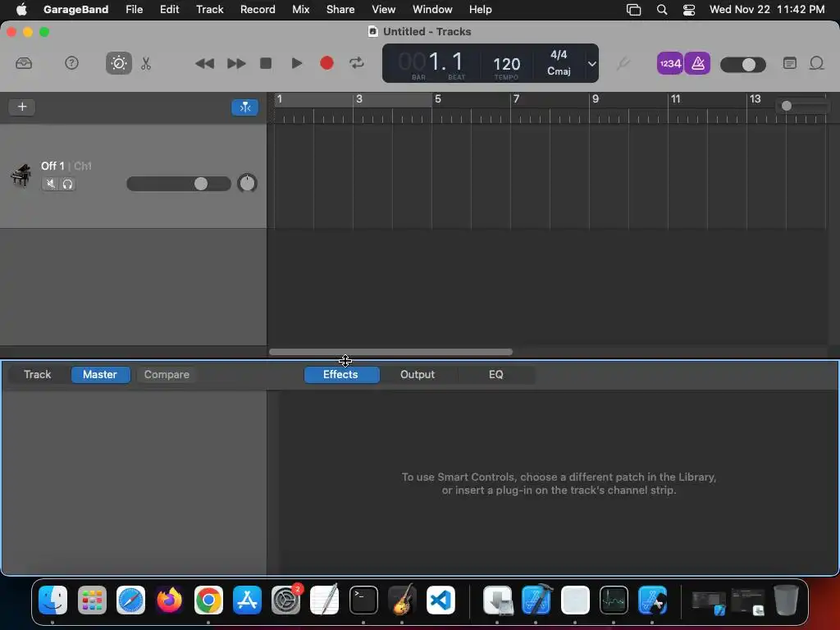The height and width of the screenshot is (630, 840).
Task: Open the Note Pad button
Action: [790, 63]
